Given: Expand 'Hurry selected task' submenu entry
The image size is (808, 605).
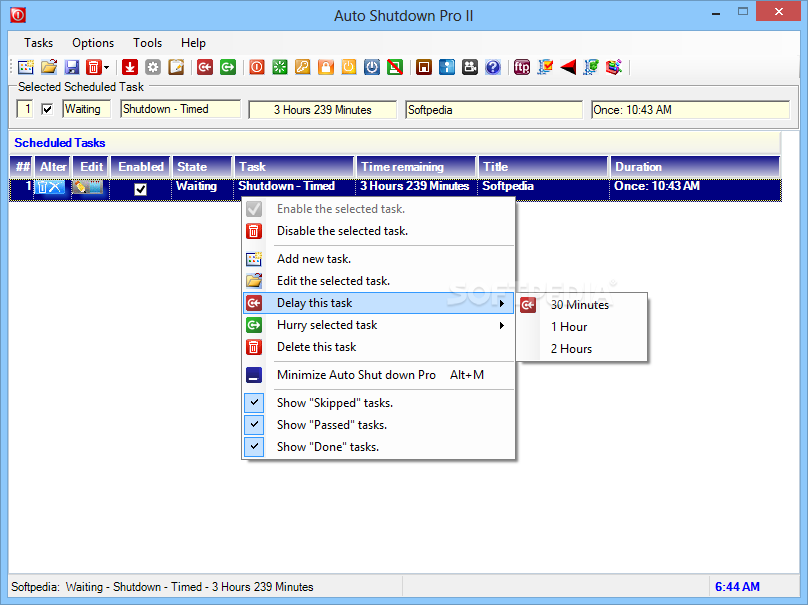Looking at the screenshot, I should tap(379, 325).
